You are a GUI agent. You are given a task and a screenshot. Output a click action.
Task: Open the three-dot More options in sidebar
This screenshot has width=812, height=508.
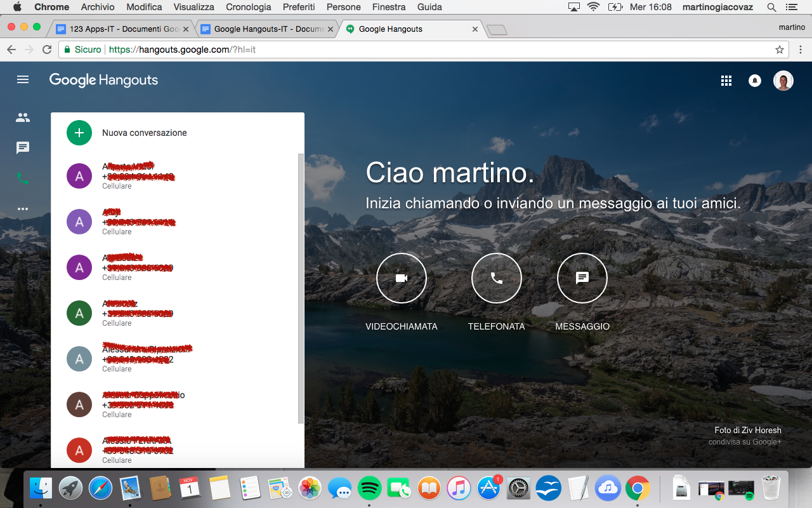click(23, 209)
